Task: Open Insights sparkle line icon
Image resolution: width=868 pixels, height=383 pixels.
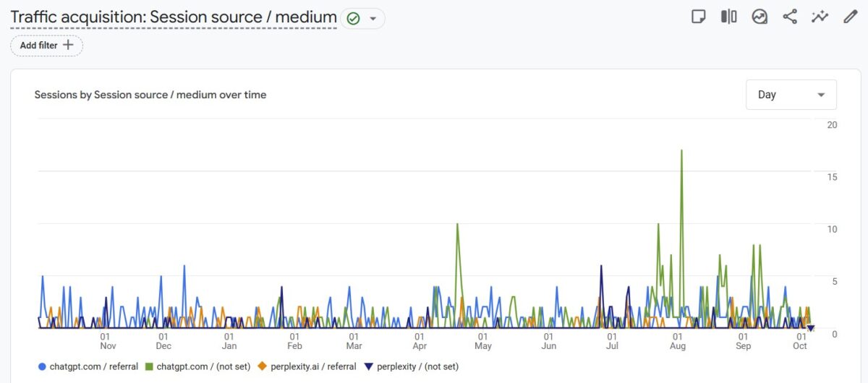Action: click(x=820, y=17)
